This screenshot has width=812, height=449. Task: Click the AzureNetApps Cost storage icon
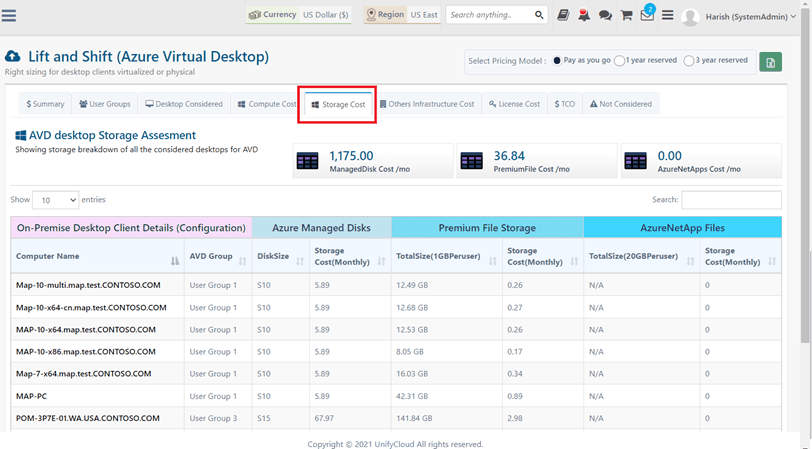635,161
